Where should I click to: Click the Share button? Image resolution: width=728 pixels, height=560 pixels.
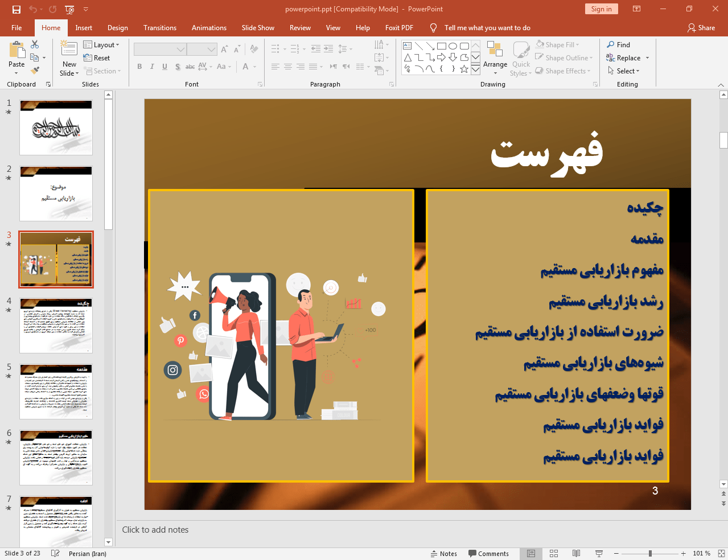pyautogui.click(x=701, y=28)
